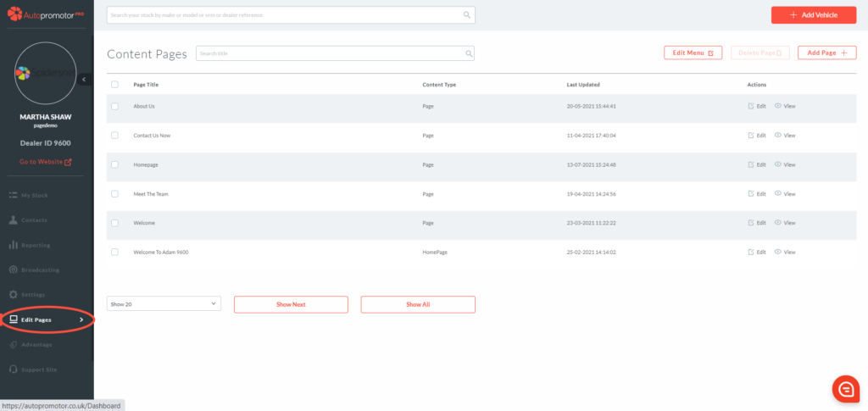Open the orange chat support bubble
868x411 pixels.
(x=845, y=388)
